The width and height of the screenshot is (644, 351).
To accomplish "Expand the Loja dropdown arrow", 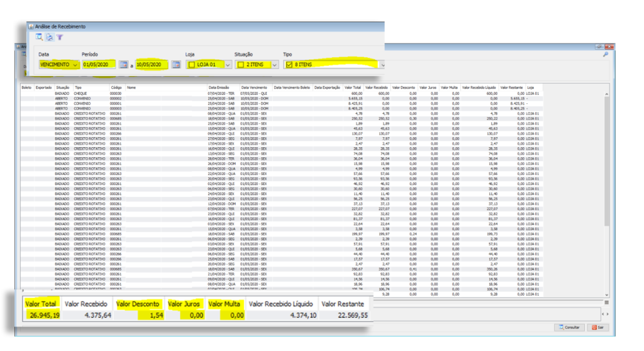I will coord(228,65).
